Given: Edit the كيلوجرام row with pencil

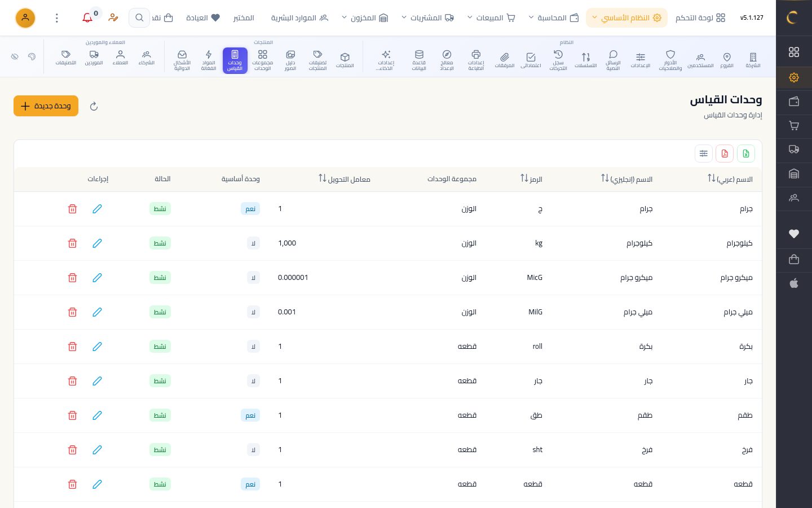Looking at the screenshot, I should (x=97, y=243).
